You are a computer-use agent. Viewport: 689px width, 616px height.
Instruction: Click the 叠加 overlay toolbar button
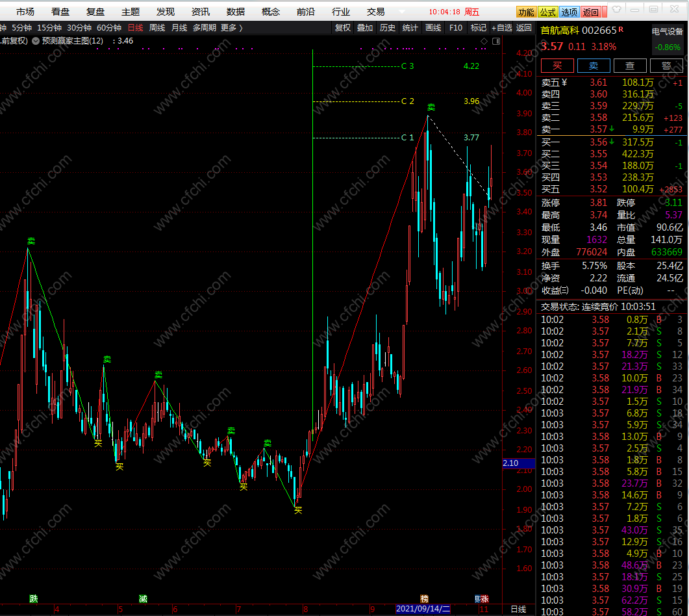pyautogui.click(x=365, y=28)
